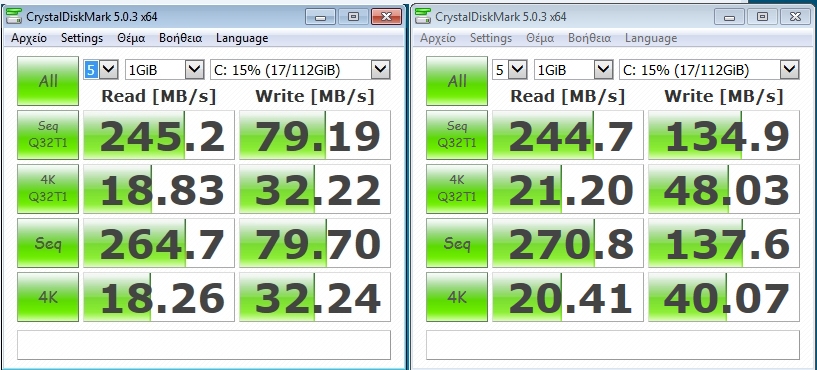Open Θέμα menu in right window
This screenshot has width=817, height=370.
(x=540, y=38)
